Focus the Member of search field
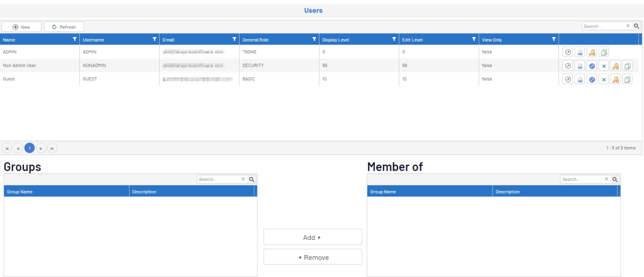Viewport: 644px width, 277px height. [582, 180]
